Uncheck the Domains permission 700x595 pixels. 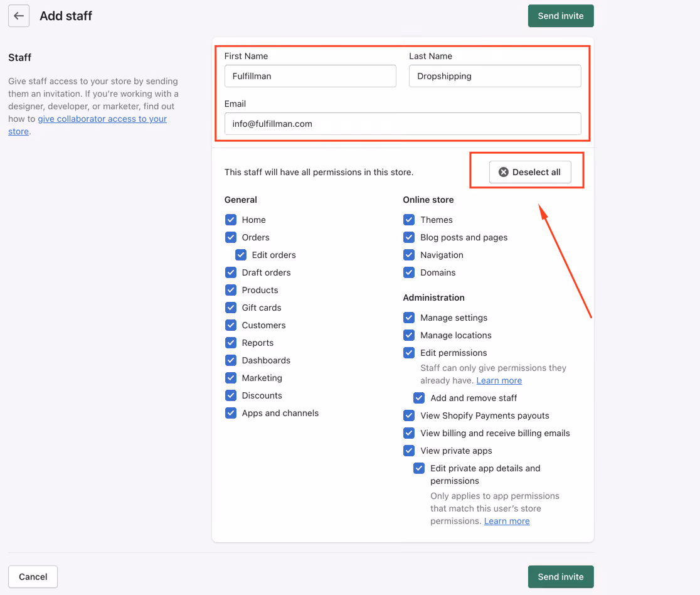point(409,272)
